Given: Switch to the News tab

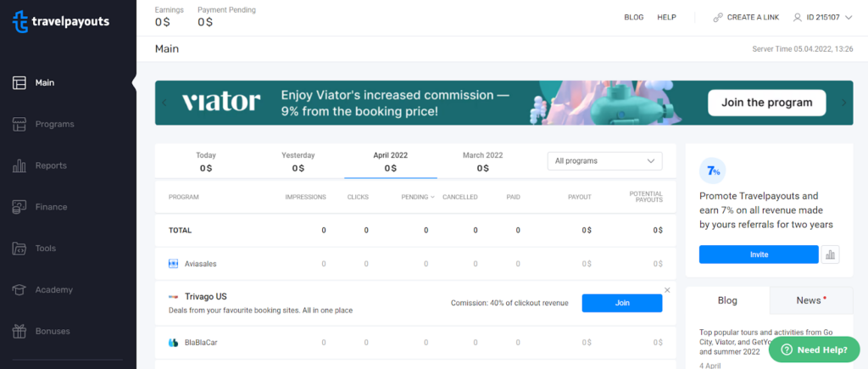Looking at the screenshot, I should (812, 300).
